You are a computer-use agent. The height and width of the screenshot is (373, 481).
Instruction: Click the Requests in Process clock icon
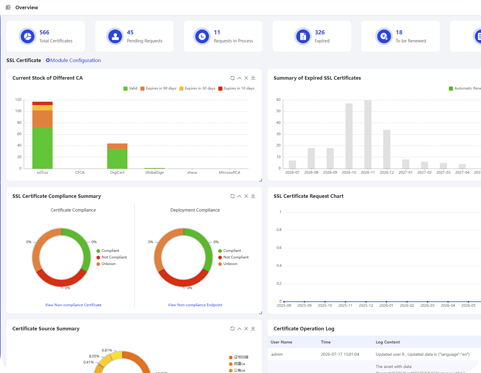(x=202, y=36)
